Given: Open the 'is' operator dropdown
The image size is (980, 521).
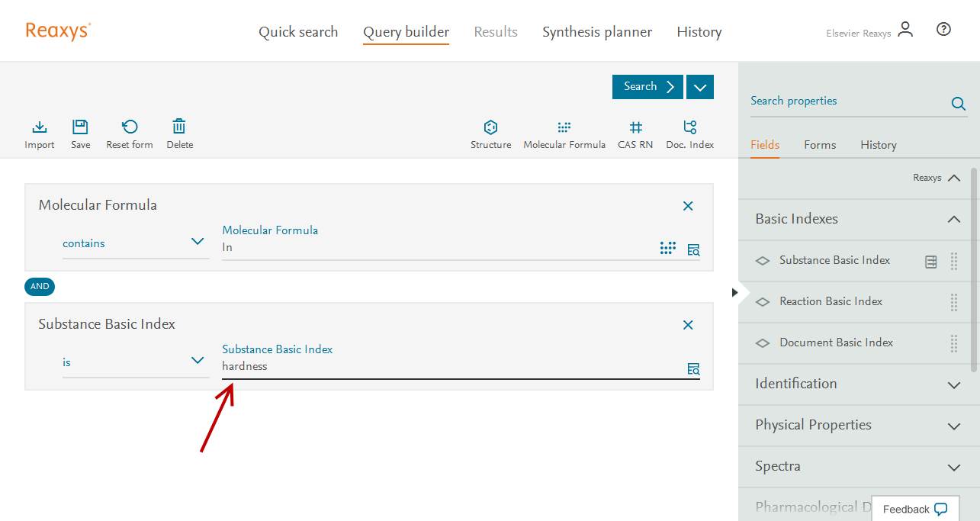Looking at the screenshot, I should (x=135, y=362).
